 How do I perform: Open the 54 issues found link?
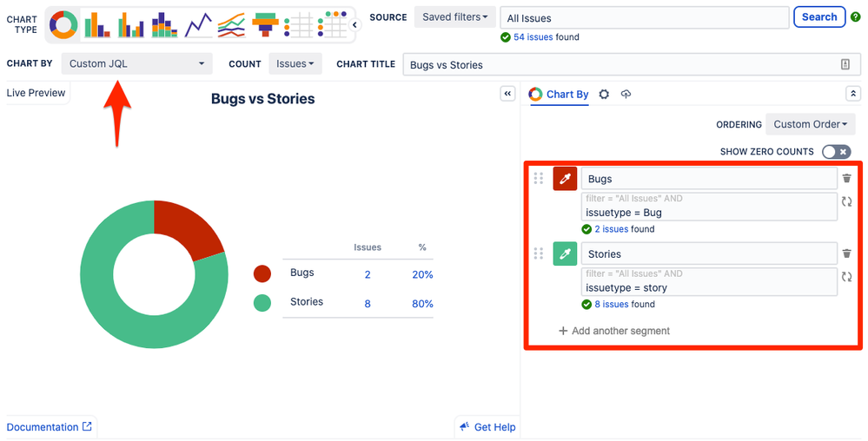point(533,37)
